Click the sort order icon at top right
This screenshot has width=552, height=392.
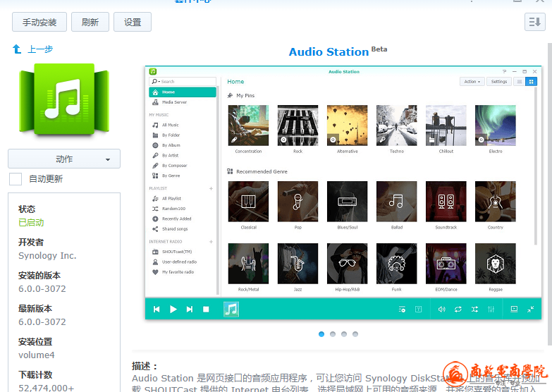[534, 23]
